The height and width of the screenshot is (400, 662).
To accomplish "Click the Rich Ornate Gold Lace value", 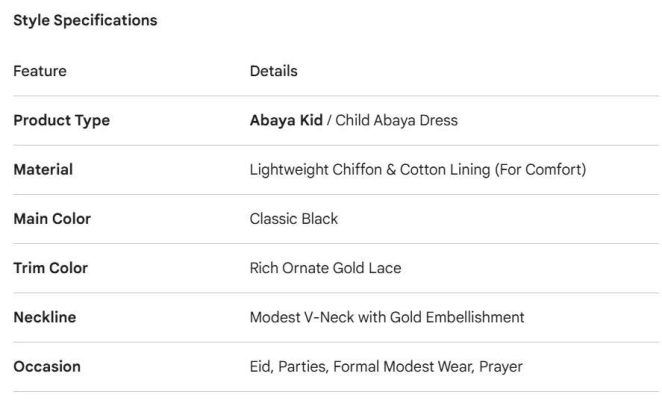I will coord(325,268).
